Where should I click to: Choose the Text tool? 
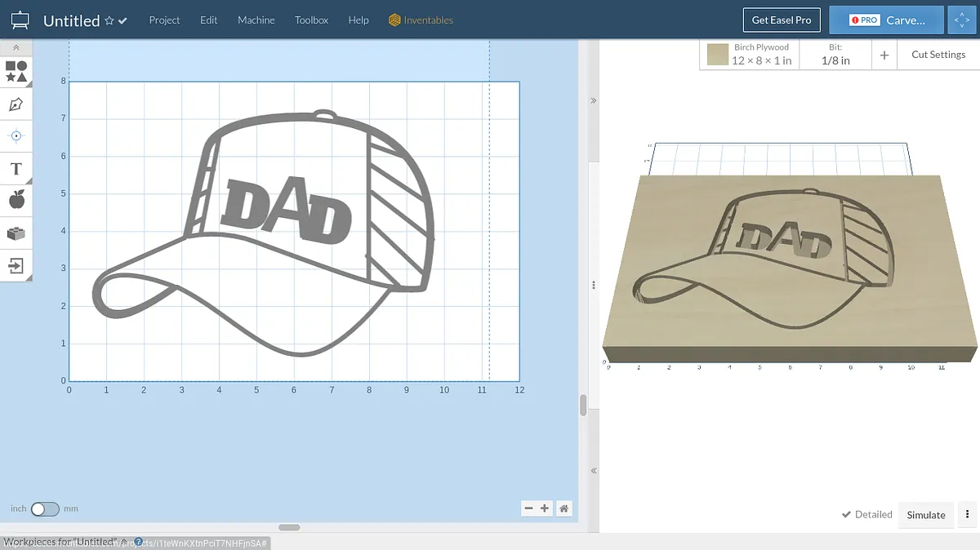point(16,169)
